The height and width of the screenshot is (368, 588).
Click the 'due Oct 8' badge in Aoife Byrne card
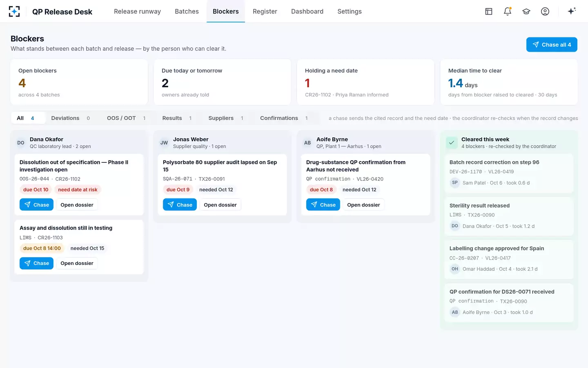(321, 190)
